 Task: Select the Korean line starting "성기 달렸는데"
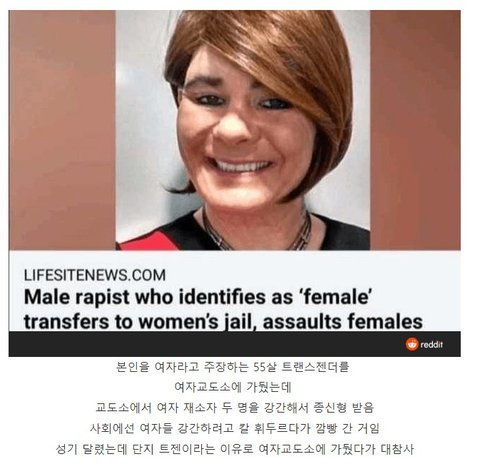tap(235, 449)
